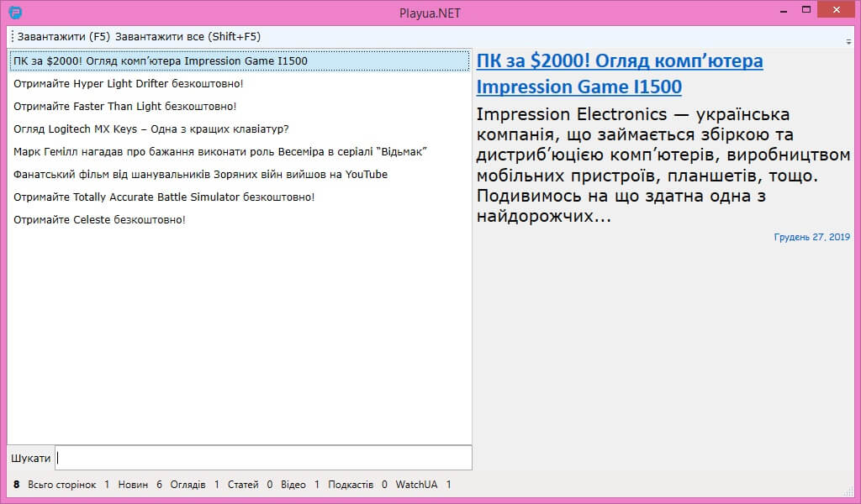Select Фанатський фільм Зоряних війн row
Screen dimensions: 861x504
pyautogui.click(x=240, y=175)
